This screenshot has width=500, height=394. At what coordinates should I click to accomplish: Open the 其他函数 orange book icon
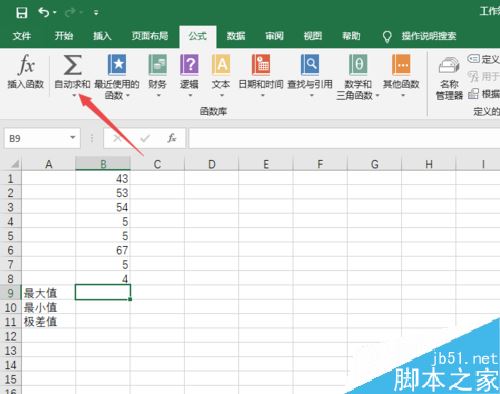401,65
